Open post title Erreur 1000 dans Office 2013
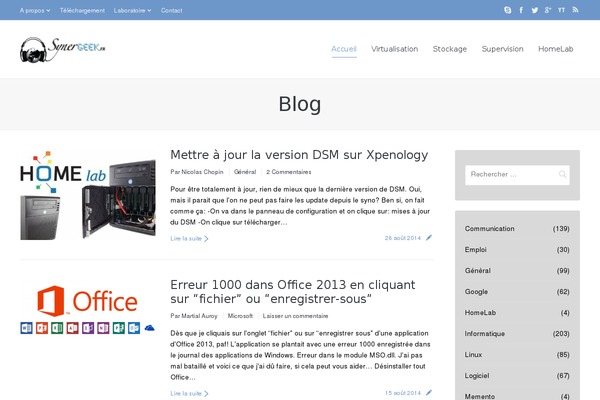The height and width of the screenshot is (400, 600). (293, 292)
